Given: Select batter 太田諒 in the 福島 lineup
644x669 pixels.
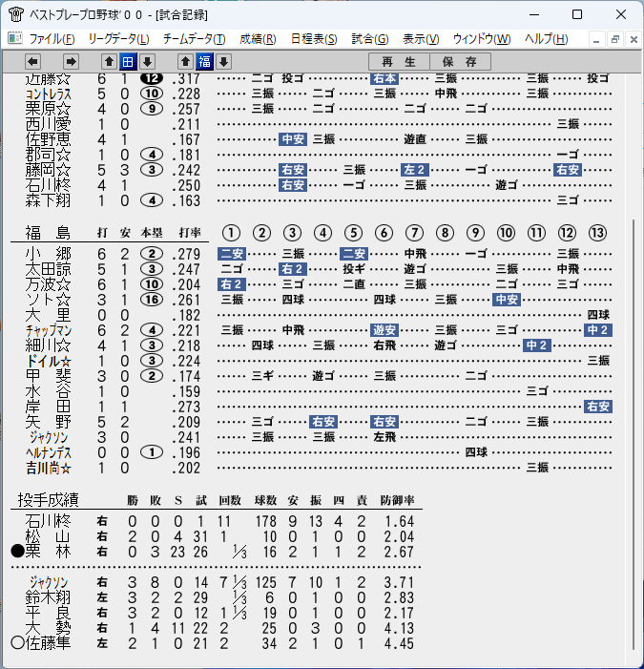Looking at the screenshot, I should 48,269.
